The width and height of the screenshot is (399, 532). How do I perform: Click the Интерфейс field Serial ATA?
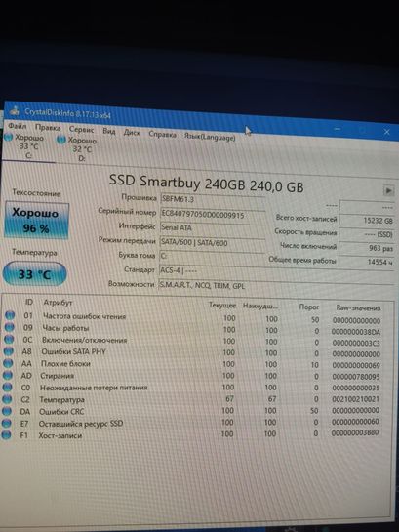(213, 228)
